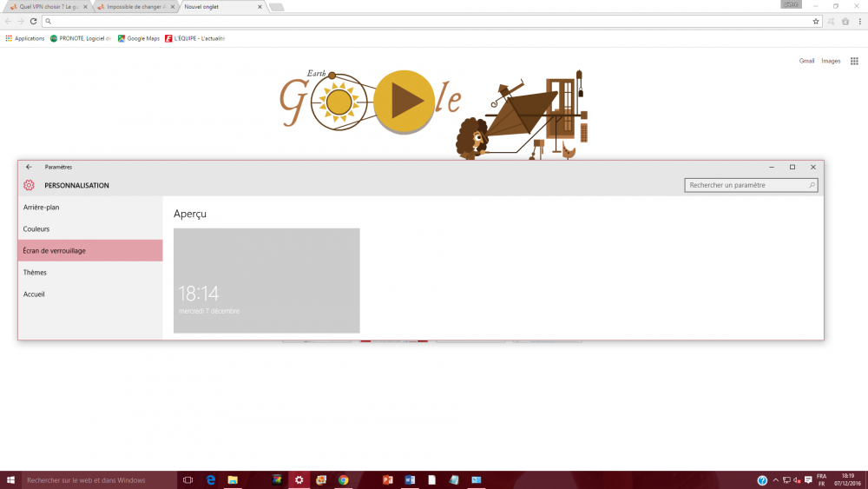This screenshot has width=868, height=489.
Task: Switch the FRA keyboard language indicator
Action: [x=821, y=480]
